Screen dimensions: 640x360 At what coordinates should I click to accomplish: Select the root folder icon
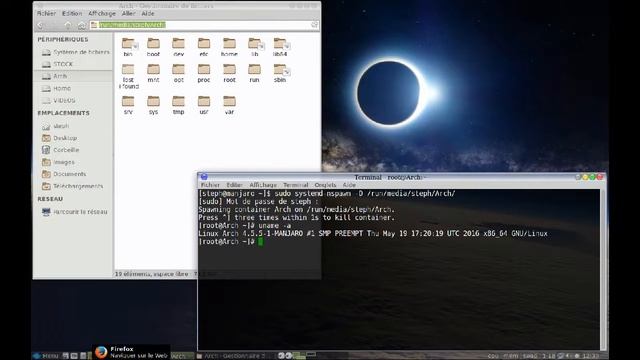(x=229, y=69)
